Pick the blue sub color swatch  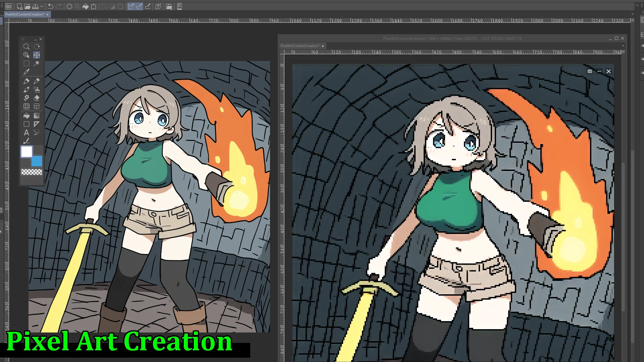coord(37,161)
